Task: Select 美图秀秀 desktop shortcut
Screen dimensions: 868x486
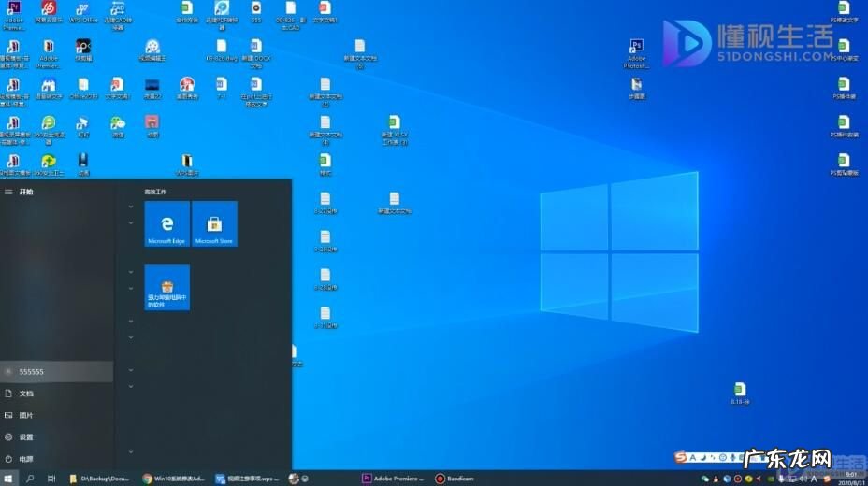Action: (x=186, y=88)
